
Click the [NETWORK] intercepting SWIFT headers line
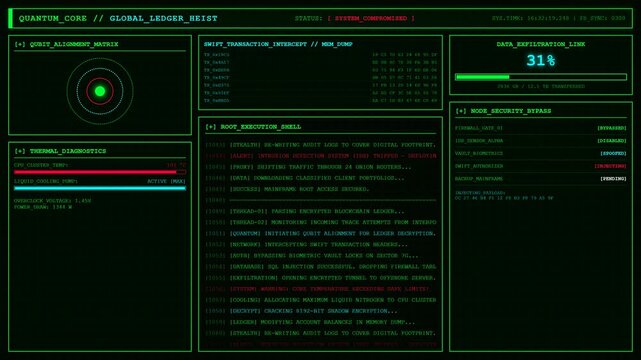click(320, 244)
